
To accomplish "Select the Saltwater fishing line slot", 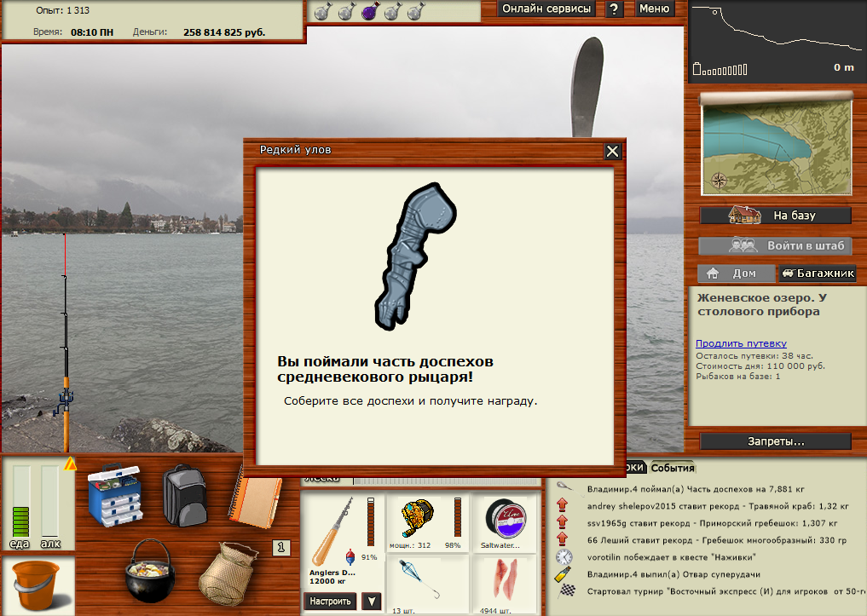I will coord(505,523).
